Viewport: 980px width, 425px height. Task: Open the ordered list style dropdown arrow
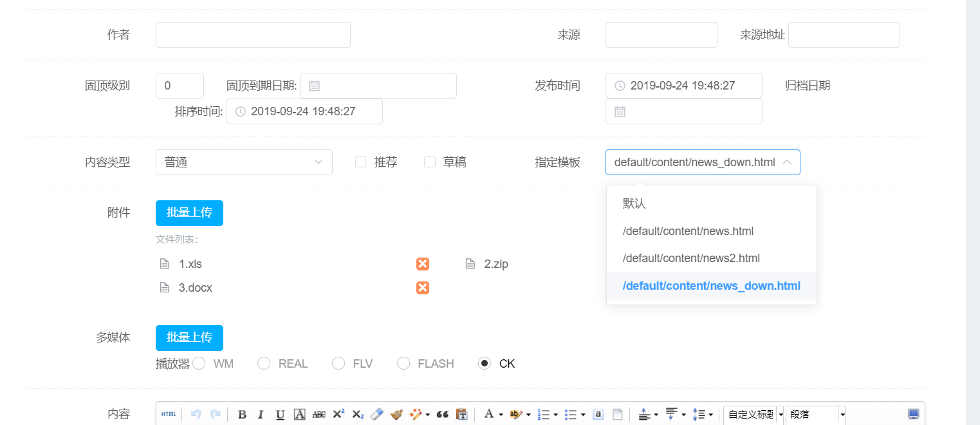coord(555,415)
